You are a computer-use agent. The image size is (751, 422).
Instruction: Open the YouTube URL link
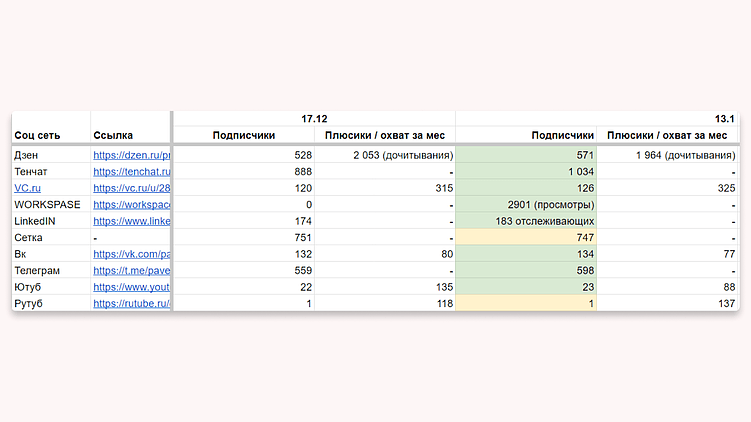pyautogui.click(x=132, y=287)
